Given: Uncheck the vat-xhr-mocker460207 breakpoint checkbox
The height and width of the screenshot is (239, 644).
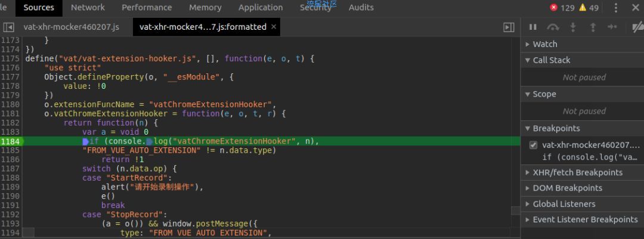Looking at the screenshot, I should tap(533, 145).
